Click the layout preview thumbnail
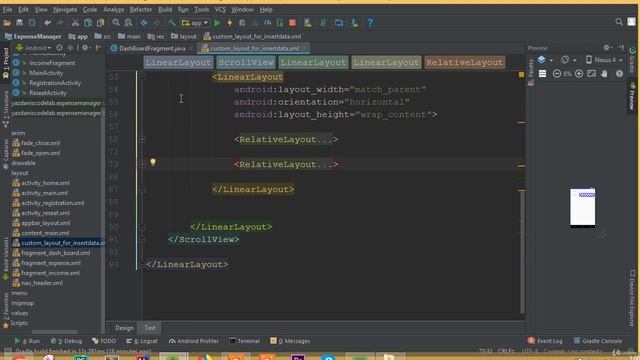 pyautogui.click(x=582, y=207)
